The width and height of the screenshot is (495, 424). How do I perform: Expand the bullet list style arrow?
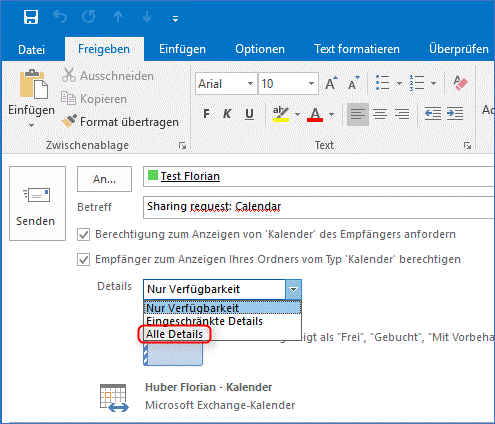coord(399,83)
